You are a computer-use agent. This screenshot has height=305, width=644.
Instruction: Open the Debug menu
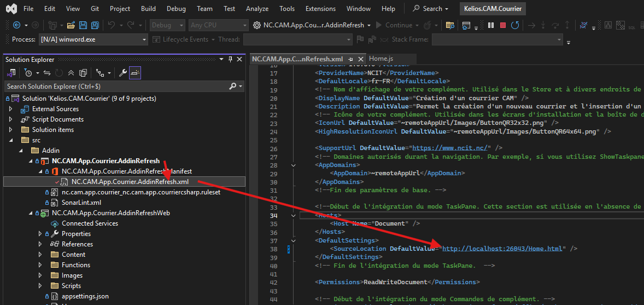coord(176,9)
